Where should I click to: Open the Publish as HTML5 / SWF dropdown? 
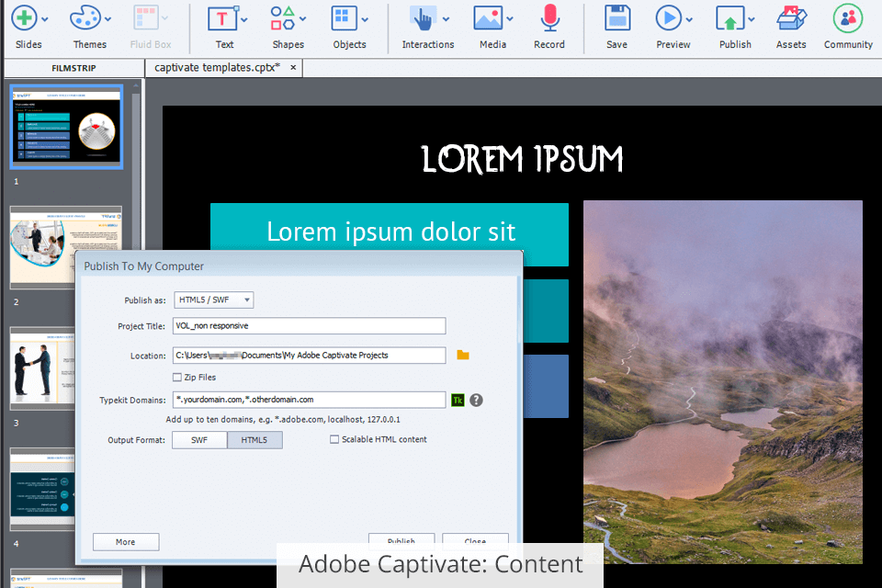214,300
